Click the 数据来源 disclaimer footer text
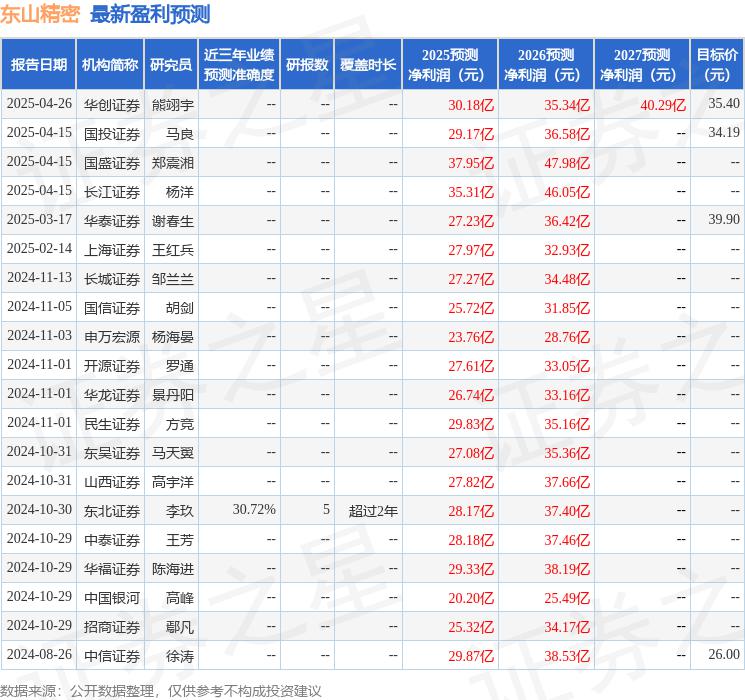745x700 pixels. click(x=161, y=690)
